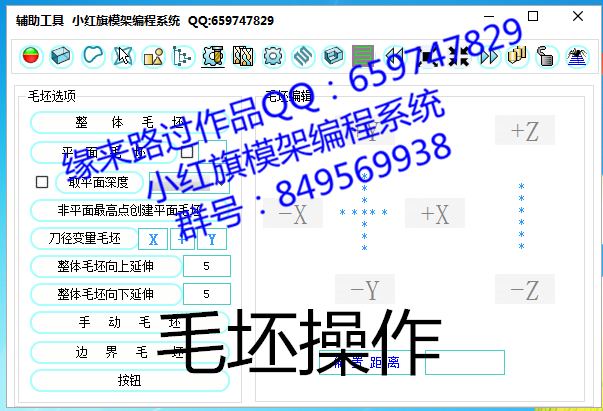Open the yellow shapes geometry icon

[x=153, y=56]
